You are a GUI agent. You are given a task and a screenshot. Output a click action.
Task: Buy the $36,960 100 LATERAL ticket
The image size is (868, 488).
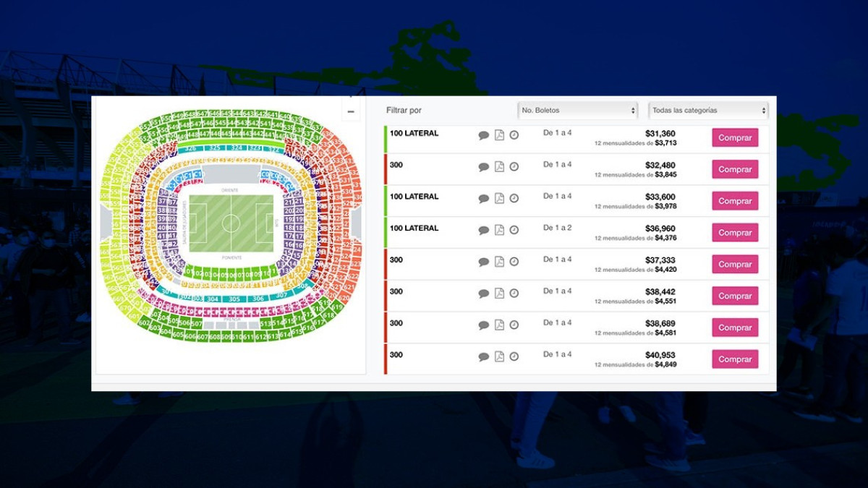tap(735, 233)
